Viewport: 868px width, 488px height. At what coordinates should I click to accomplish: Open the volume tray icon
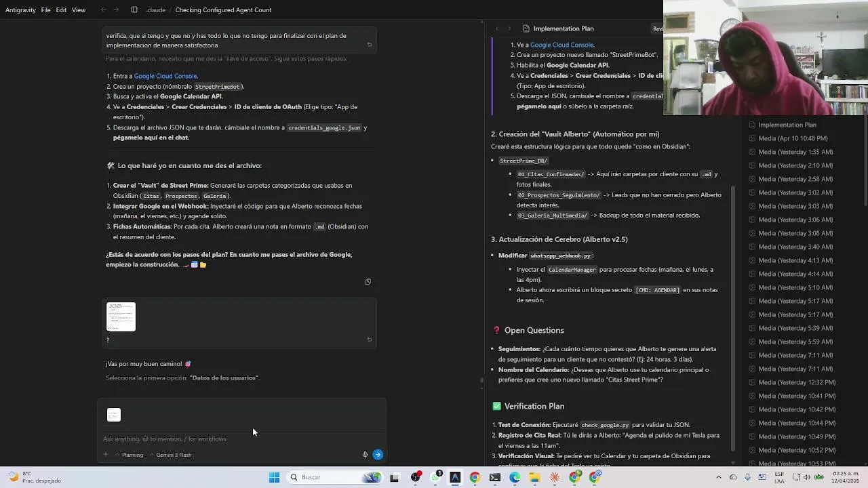[807, 477]
